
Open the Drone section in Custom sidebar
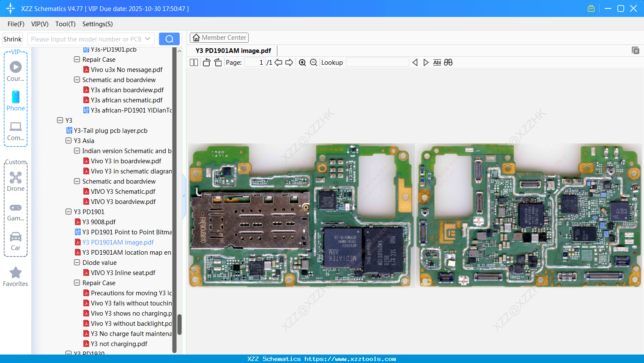[16, 181]
